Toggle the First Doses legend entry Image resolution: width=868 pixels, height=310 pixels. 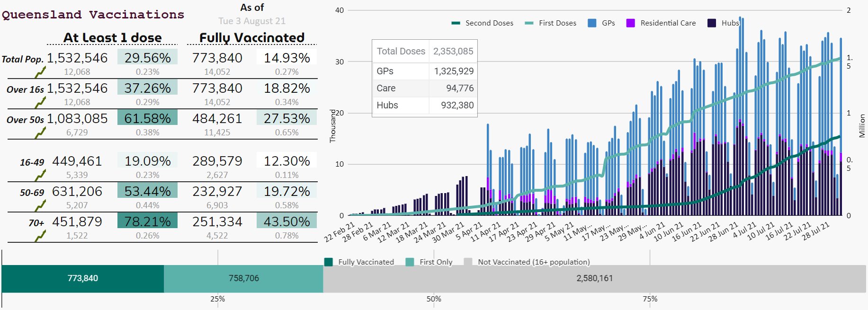click(x=551, y=23)
